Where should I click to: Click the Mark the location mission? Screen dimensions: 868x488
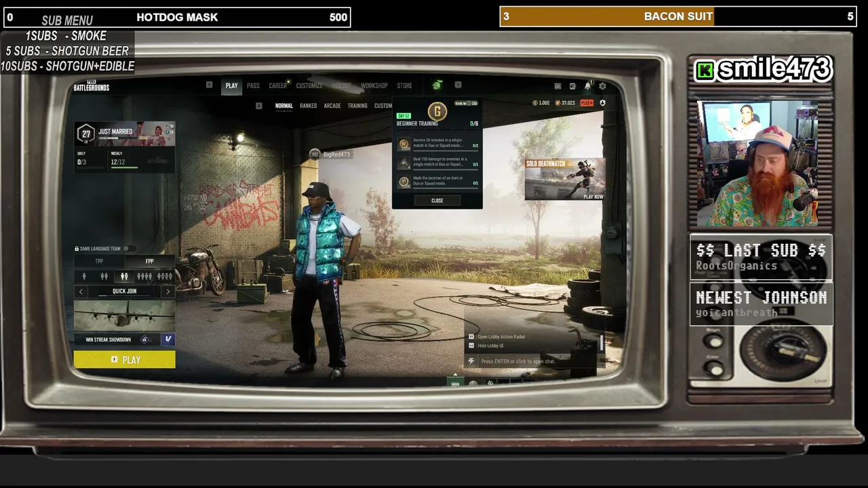coord(437,182)
